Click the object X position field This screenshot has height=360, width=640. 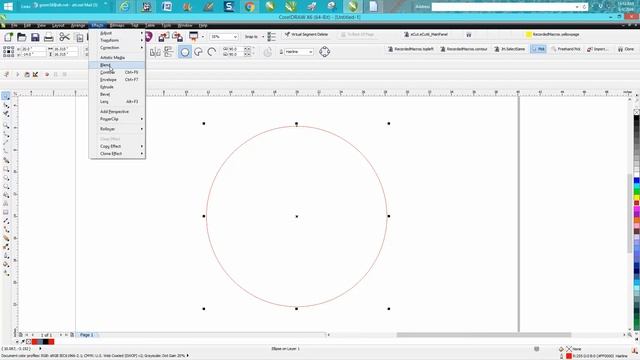click(x=32, y=49)
